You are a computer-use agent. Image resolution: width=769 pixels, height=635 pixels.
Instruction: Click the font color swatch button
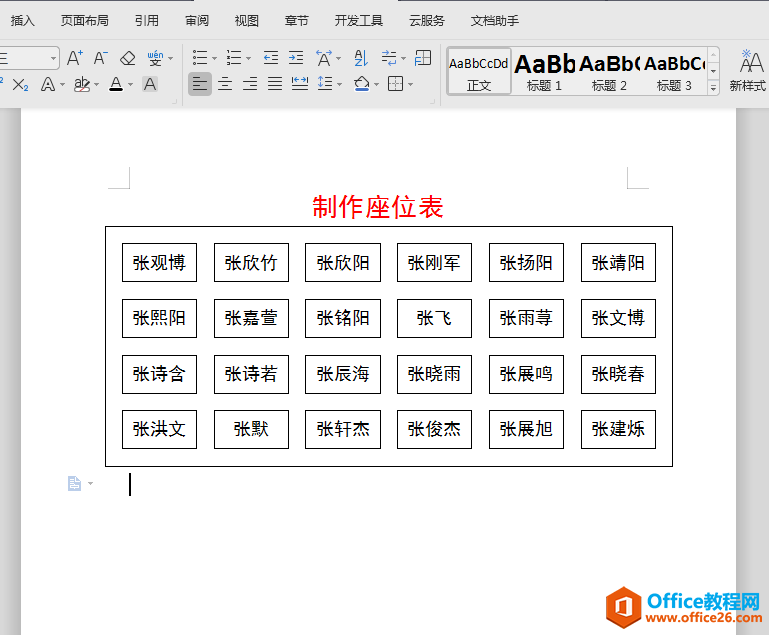point(116,85)
